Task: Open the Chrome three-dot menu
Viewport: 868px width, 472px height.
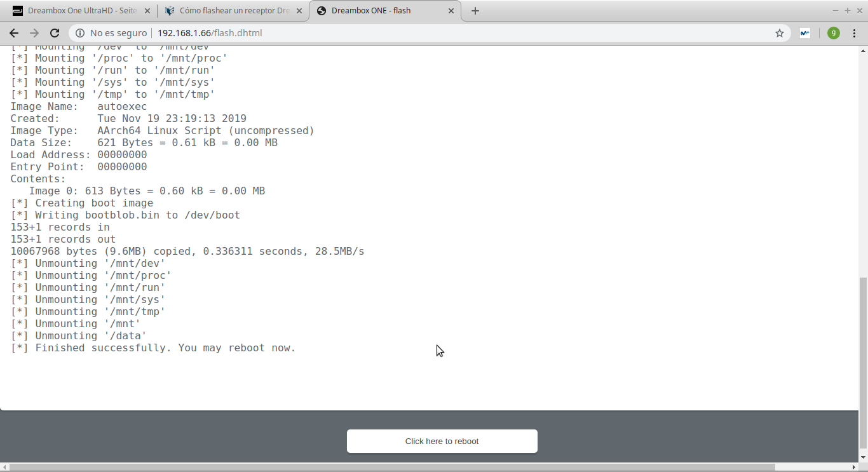Action: click(855, 33)
